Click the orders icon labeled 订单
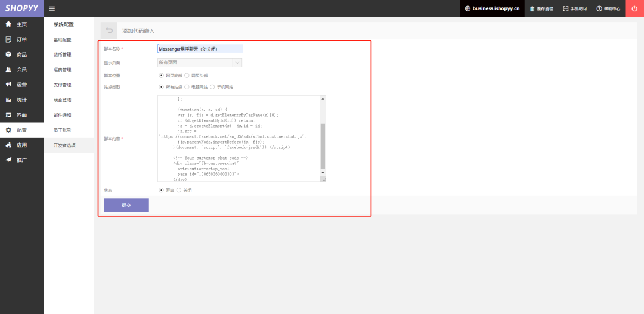 tap(8, 39)
